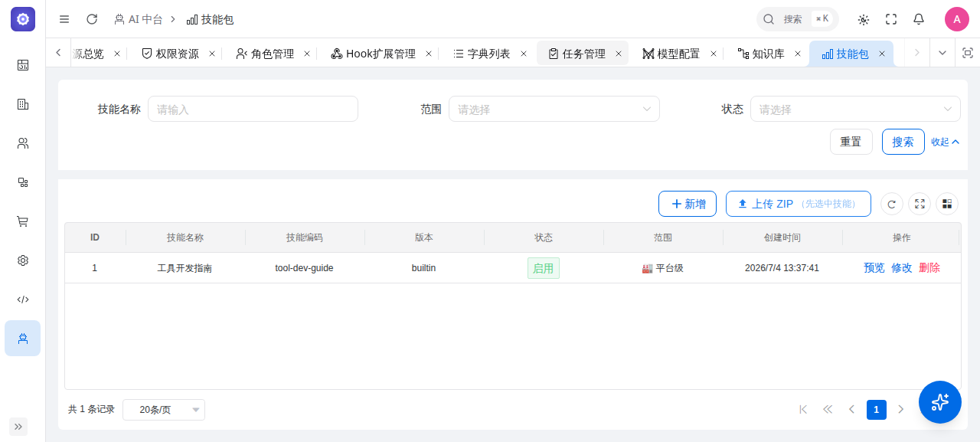Click the tool-dev-guide code cell
Screen dimensions: 980x442
pos(304,268)
